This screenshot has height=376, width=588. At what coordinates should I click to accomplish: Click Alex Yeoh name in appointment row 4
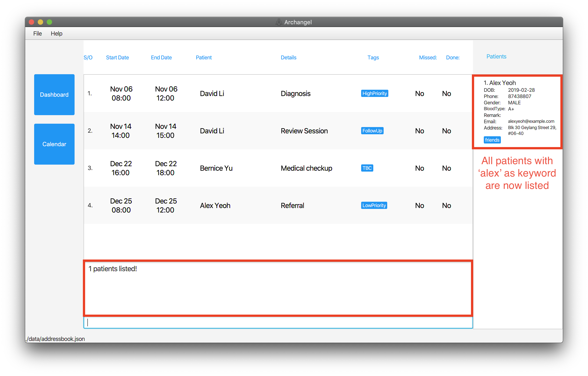[x=215, y=206]
